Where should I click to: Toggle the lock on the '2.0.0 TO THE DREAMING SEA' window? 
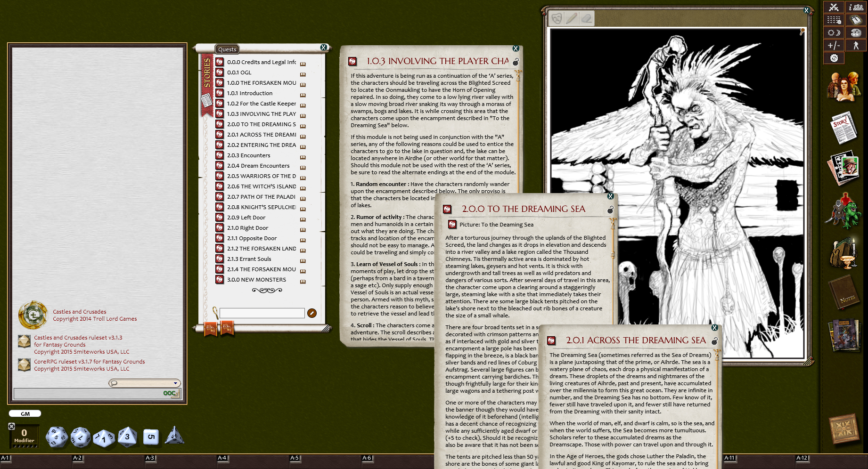pyautogui.click(x=611, y=210)
